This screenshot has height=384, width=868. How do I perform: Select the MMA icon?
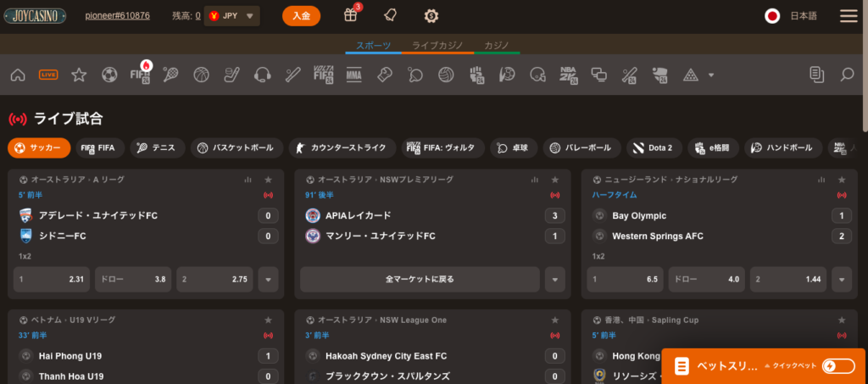click(x=353, y=75)
